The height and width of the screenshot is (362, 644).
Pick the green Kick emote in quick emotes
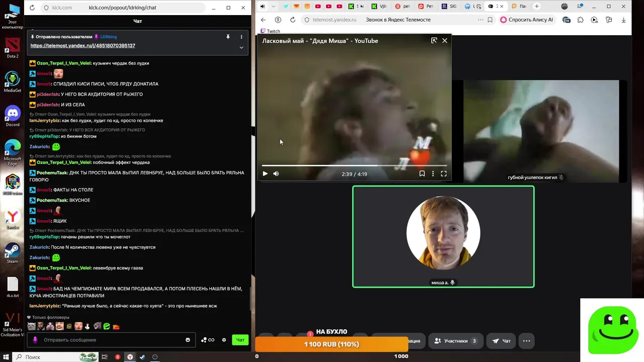tap(107, 326)
